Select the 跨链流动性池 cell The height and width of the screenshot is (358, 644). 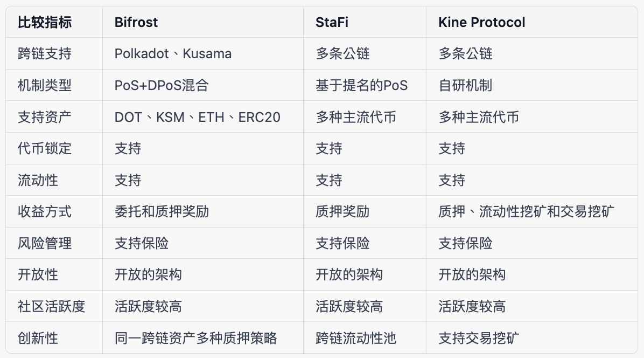(x=356, y=338)
